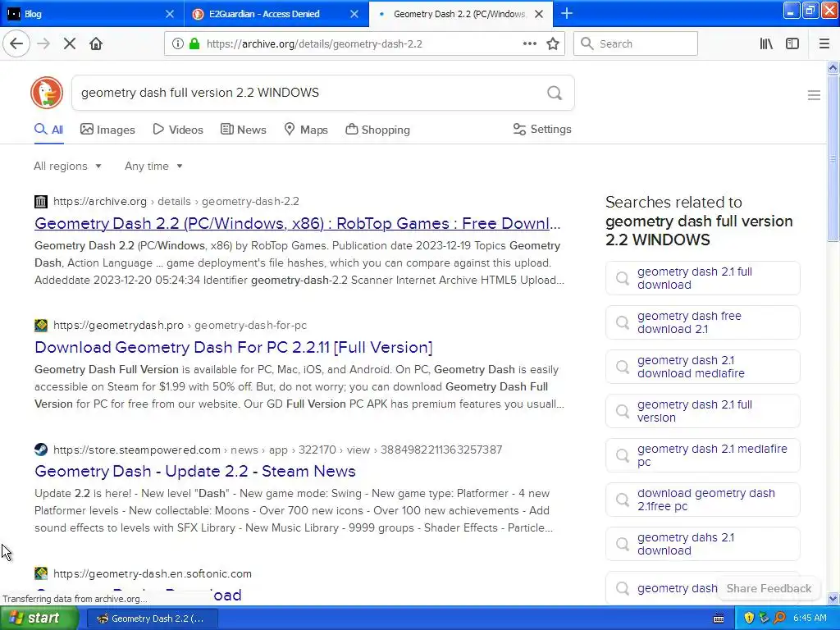Bookmark this page with the star icon
This screenshot has height=630, width=840.
coord(553,44)
